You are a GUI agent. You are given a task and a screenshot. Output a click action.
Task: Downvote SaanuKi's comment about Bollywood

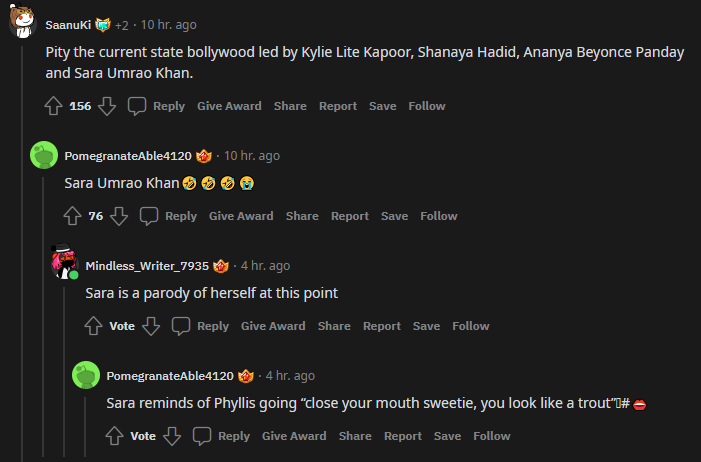pos(107,106)
